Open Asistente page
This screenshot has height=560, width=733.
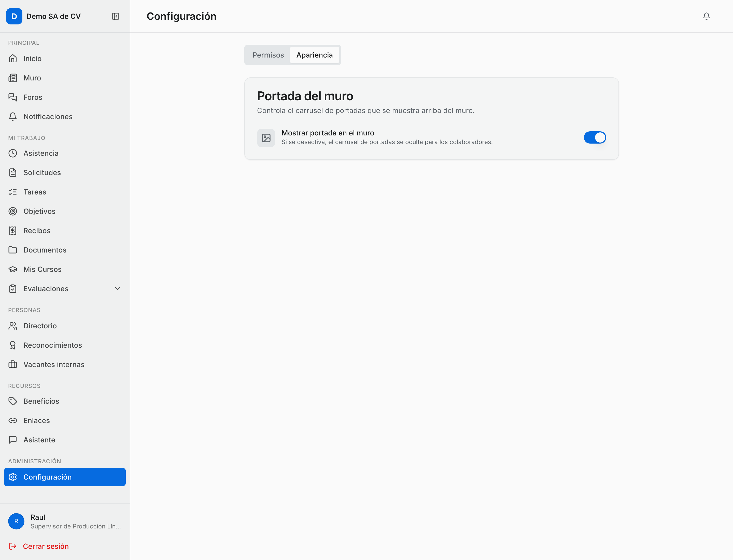point(65,440)
